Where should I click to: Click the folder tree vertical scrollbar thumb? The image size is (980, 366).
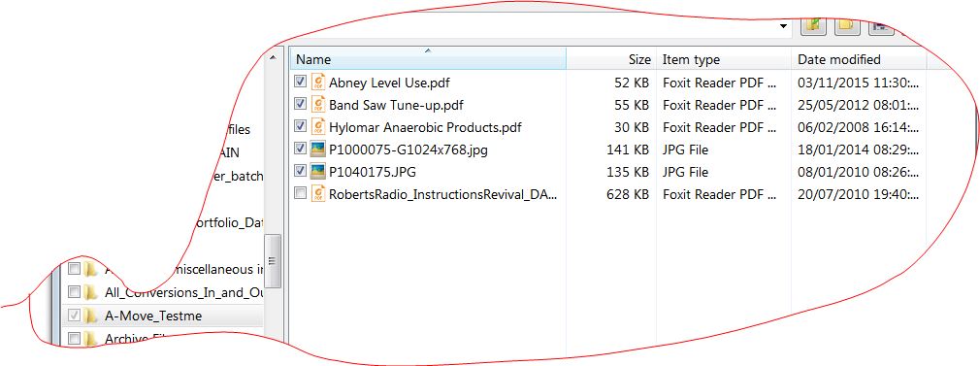(x=273, y=260)
